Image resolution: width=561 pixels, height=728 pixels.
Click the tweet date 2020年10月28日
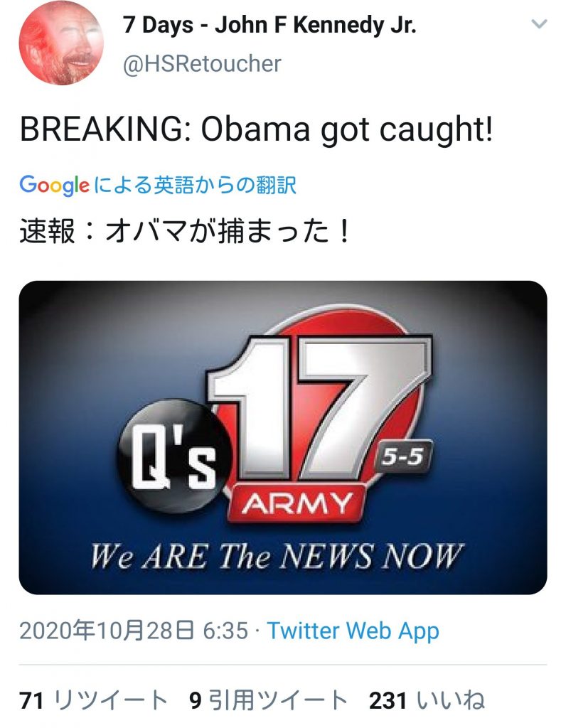[x=106, y=631]
